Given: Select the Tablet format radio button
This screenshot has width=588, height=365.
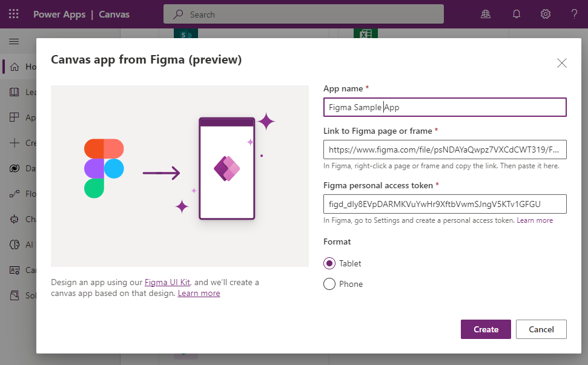Looking at the screenshot, I should click(329, 263).
